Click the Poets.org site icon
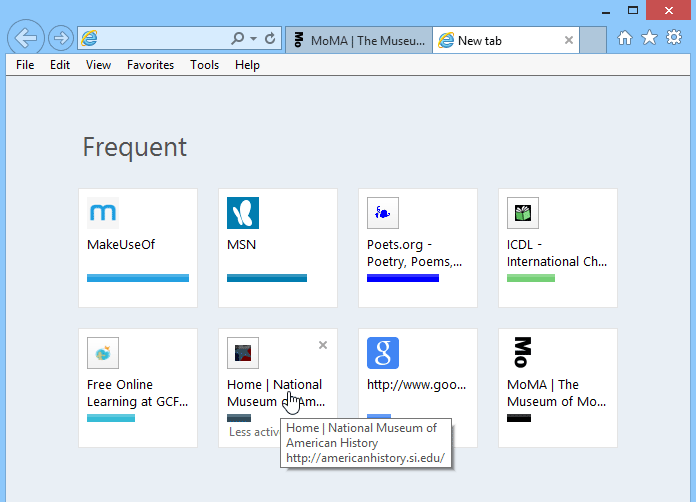 pyautogui.click(x=383, y=213)
